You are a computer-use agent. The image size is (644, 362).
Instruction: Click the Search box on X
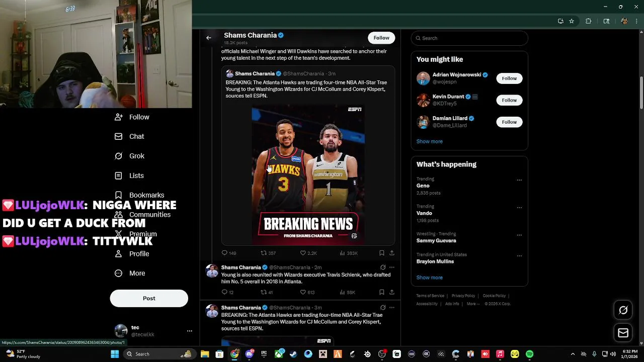pos(469,38)
